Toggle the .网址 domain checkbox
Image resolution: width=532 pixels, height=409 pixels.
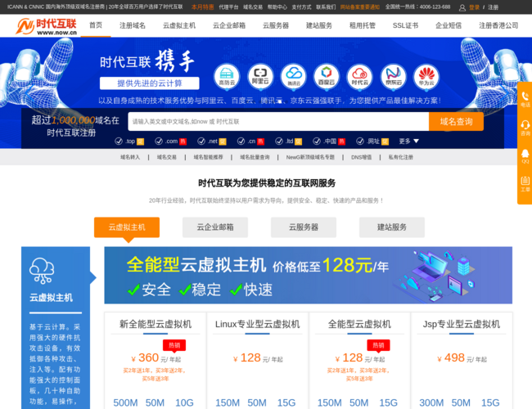pyautogui.click(x=360, y=141)
